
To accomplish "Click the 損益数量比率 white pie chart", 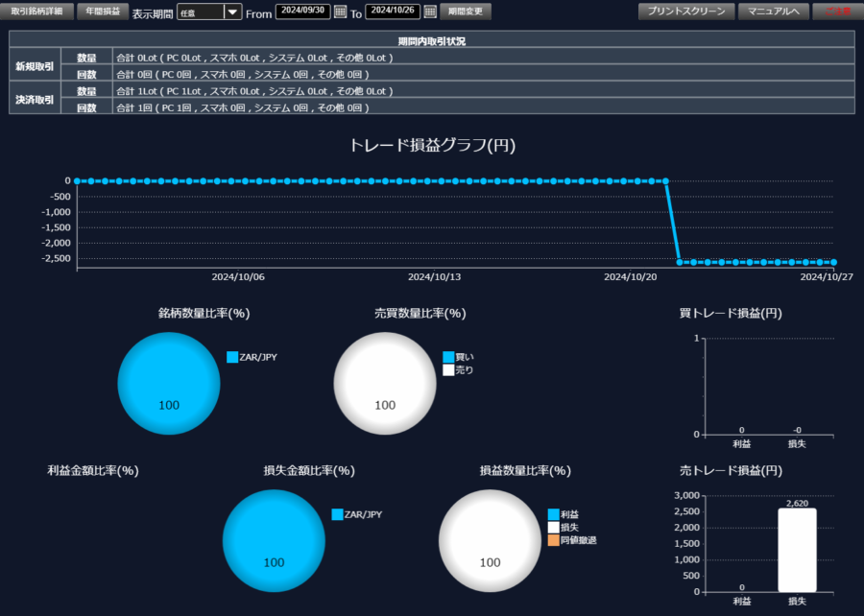I will [x=490, y=540].
